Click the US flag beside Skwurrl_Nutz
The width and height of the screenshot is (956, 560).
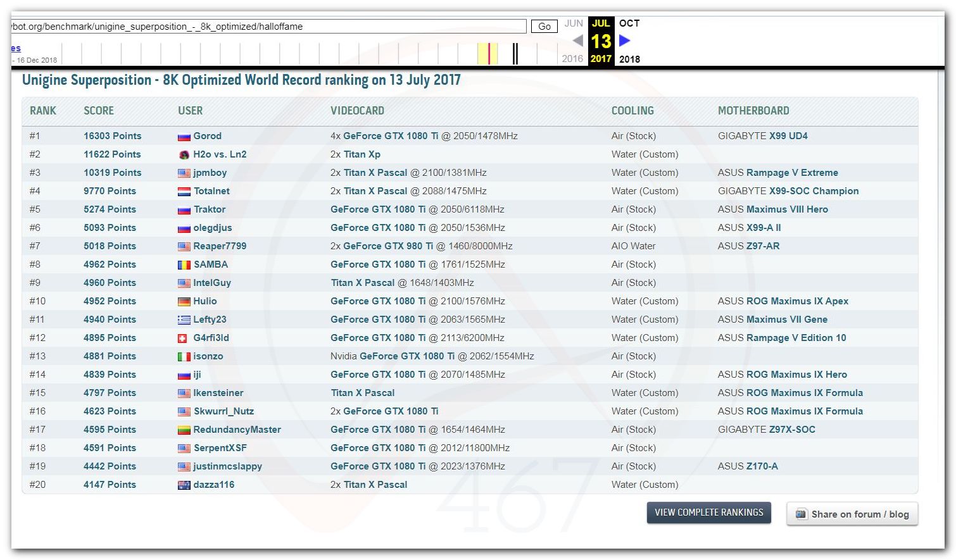tap(184, 412)
